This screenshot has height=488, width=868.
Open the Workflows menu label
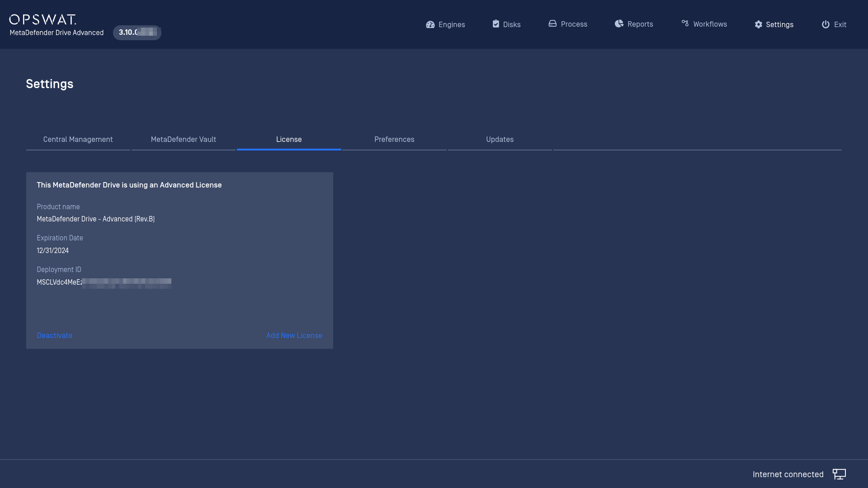click(x=710, y=24)
